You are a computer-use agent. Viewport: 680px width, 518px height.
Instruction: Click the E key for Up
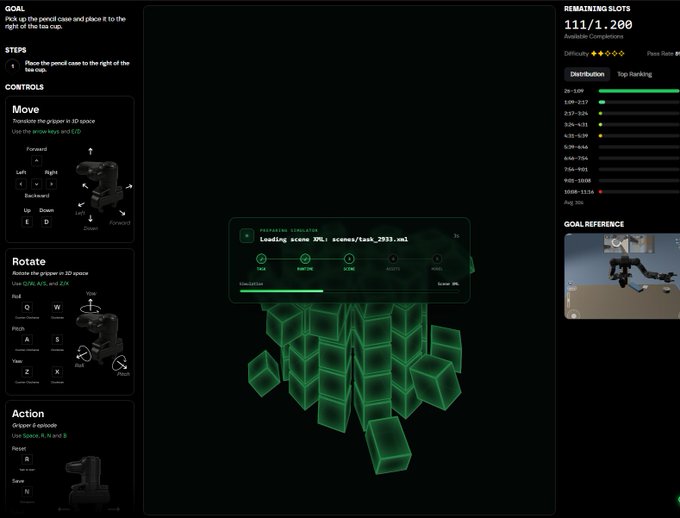[27, 222]
